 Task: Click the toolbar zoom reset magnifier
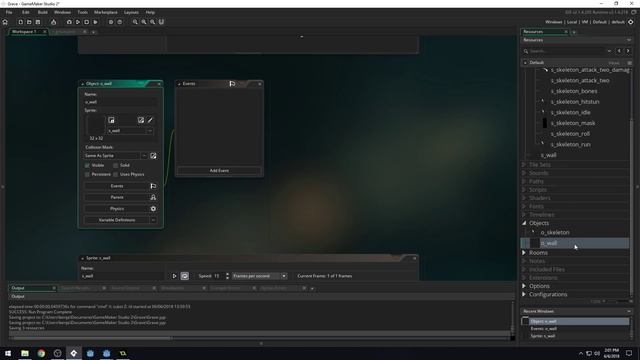point(144,22)
